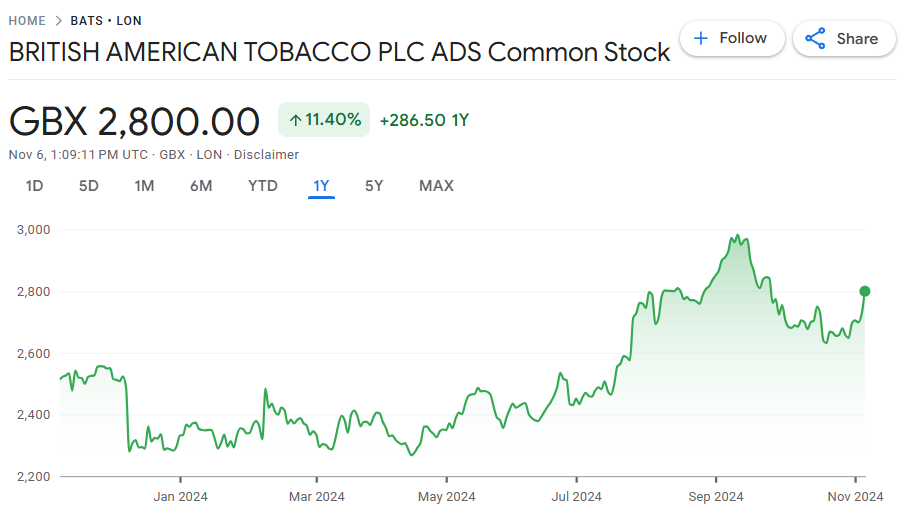
Task: Click the green end-point dot on chart
Action: point(865,291)
